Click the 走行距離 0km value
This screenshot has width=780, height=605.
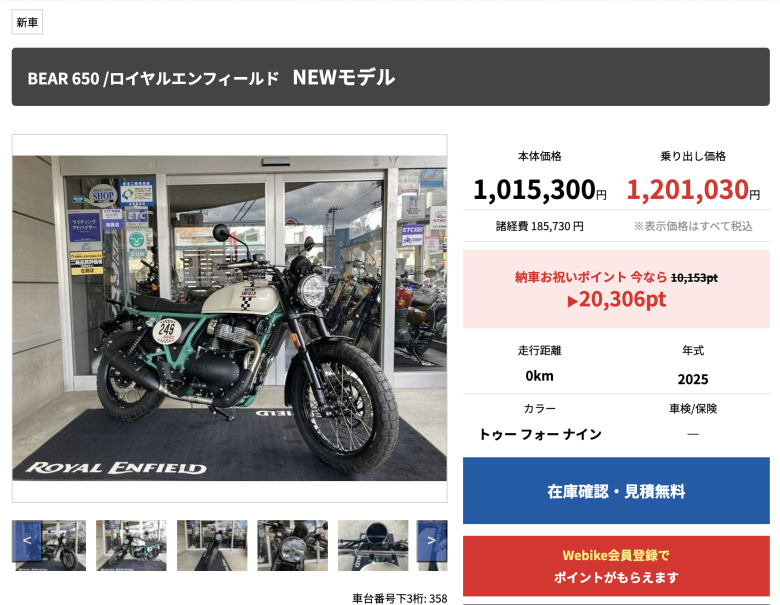coord(540,376)
